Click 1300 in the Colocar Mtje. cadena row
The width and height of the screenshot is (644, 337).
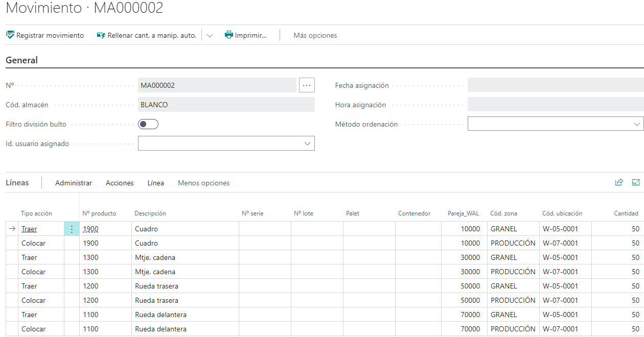pos(90,272)
